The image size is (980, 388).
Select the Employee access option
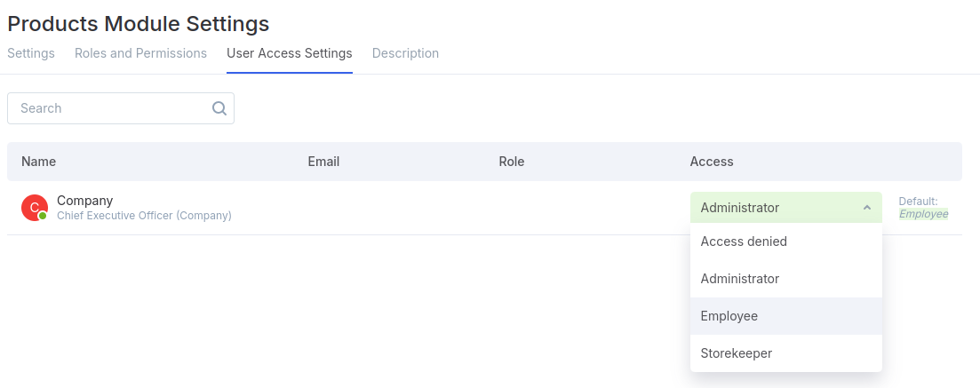pos(785,316)
